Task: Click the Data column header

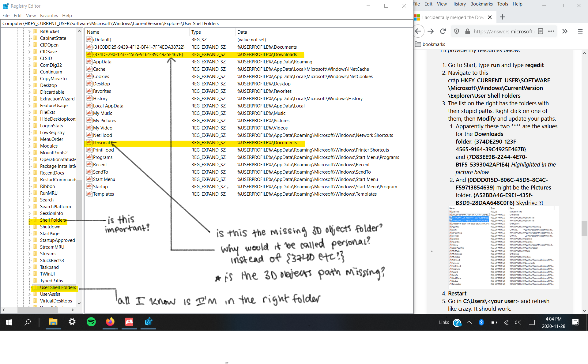Action: 319,32
